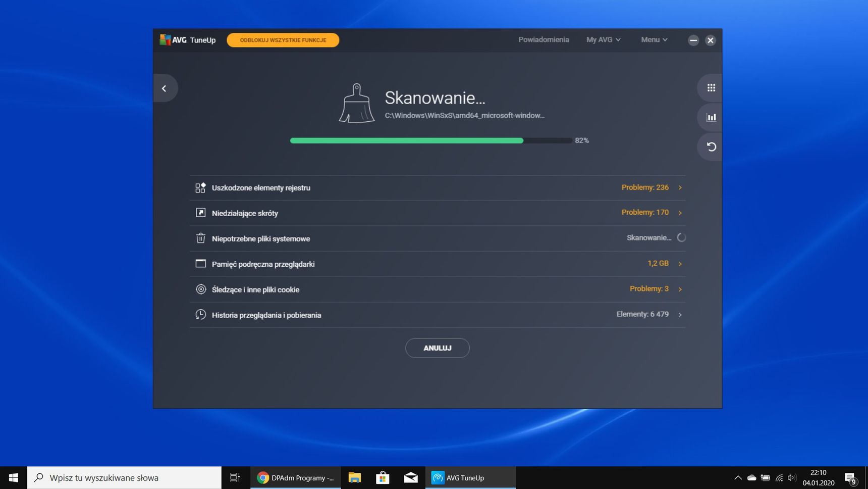The image size is (868, 489).
Task: Expand the Elementy: 6 479 history chevron
Action: click(680, 315)
